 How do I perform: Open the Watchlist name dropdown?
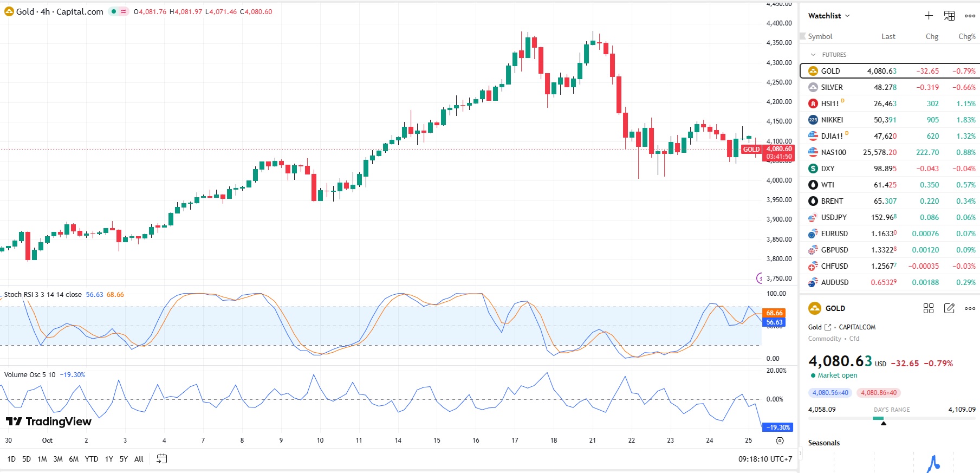(829, 16)
